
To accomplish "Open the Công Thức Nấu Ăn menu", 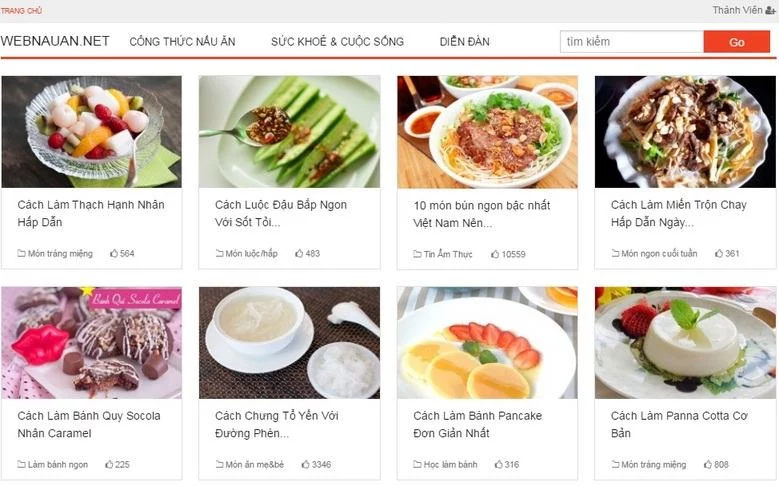I will point(182,42).
